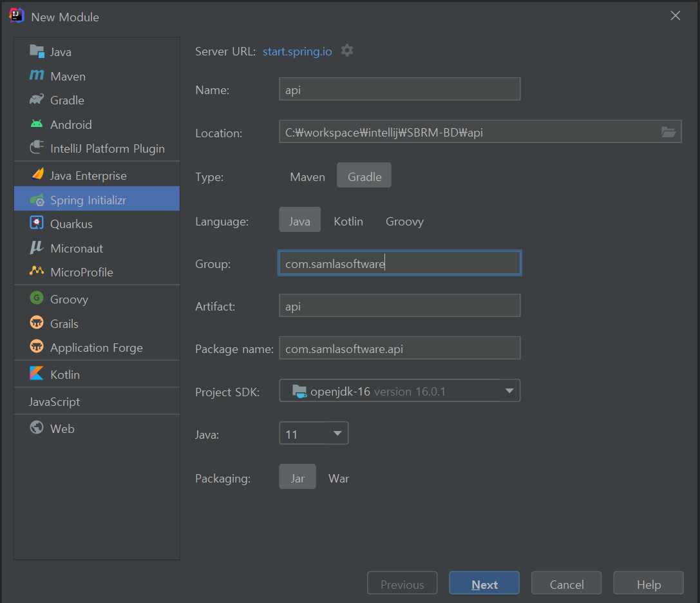Select Spring Initializr label
Viewport: 700px width, 603px height.
click(x=88, y=200)
